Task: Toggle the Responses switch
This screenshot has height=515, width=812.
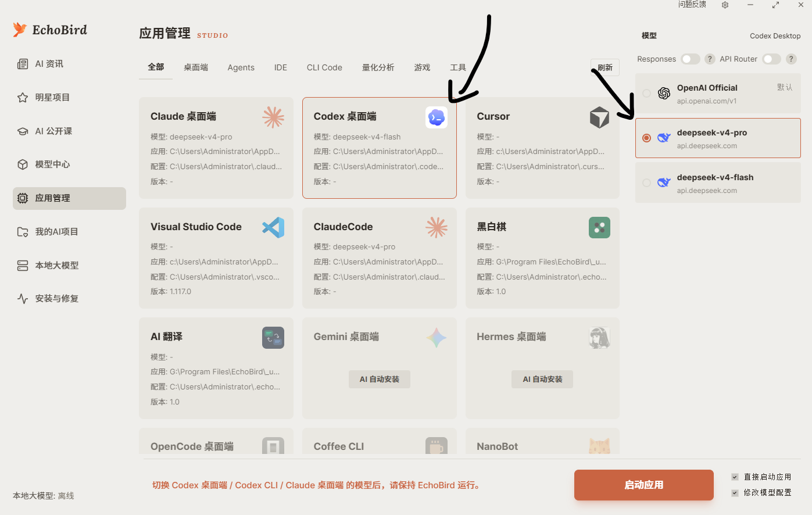Action: [x=691, y=59]
